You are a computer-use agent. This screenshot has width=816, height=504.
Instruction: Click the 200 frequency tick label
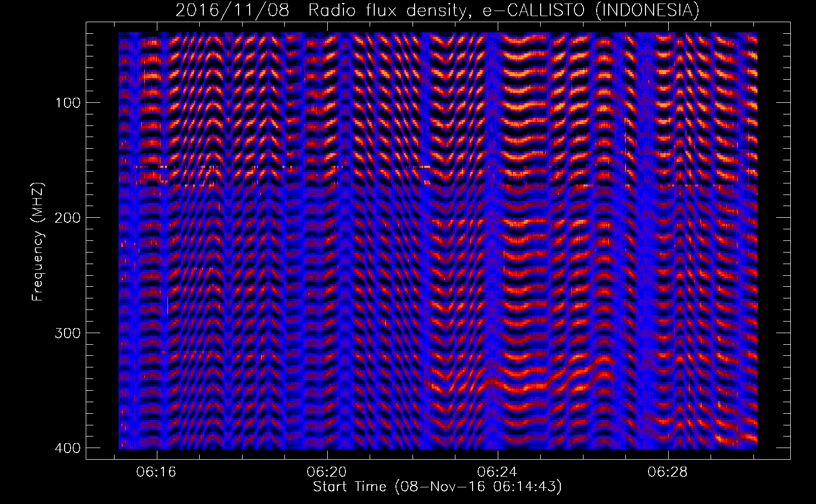tap(67, 218)
